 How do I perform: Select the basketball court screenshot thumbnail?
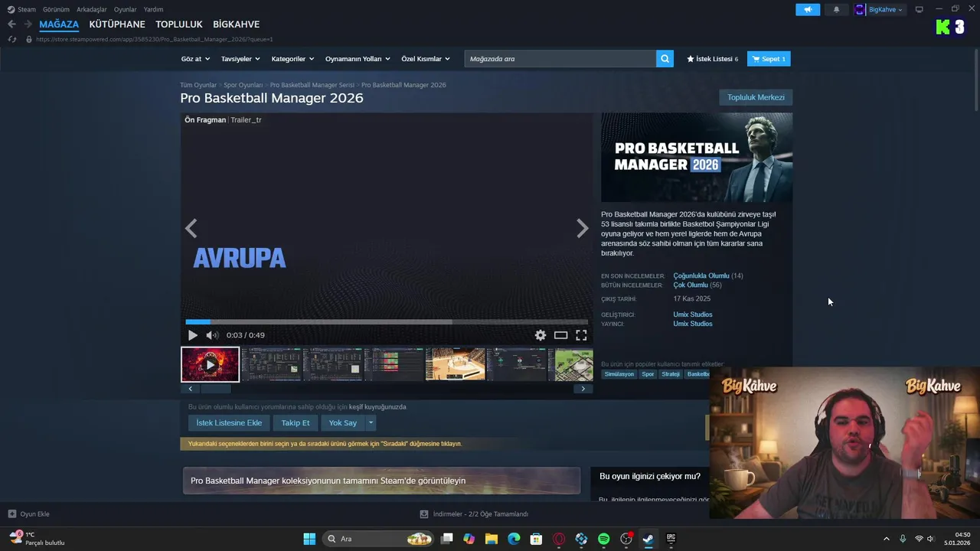click(456, 364)
